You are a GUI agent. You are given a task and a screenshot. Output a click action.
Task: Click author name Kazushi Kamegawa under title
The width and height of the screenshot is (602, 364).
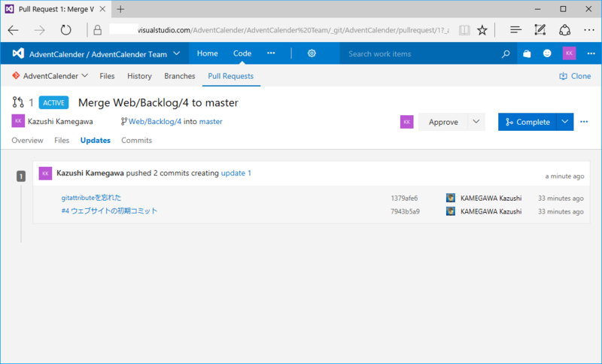click(x=60, y=122)
